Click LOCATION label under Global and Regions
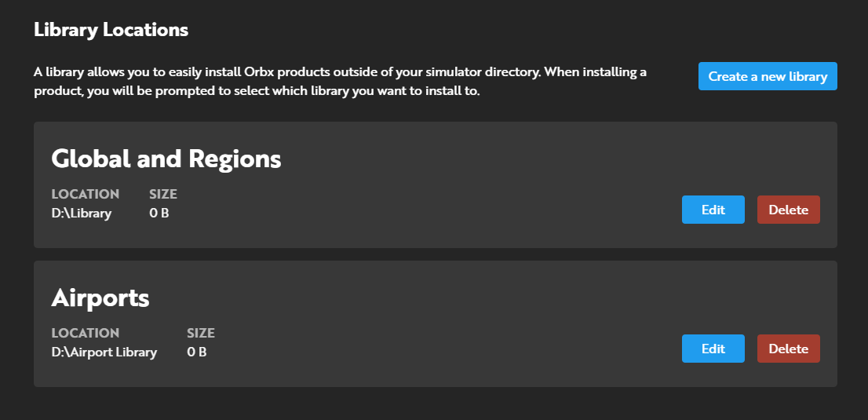Image resolution: width=868 pixels, height=420 pixels. [86, 194]
